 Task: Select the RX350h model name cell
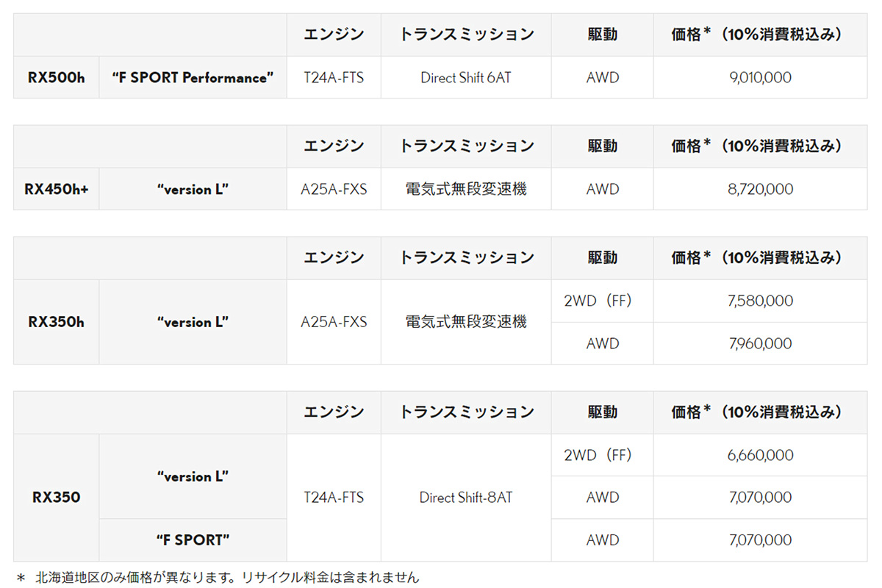click(x=56, y=322)
